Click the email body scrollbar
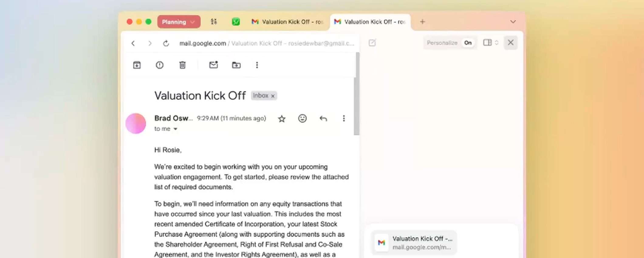Viewport: 644px width, 258px height. [x=357, y=94]
